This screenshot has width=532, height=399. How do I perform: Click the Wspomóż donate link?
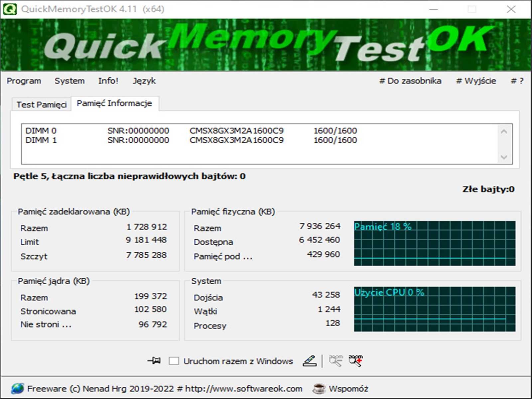(348, 389)
